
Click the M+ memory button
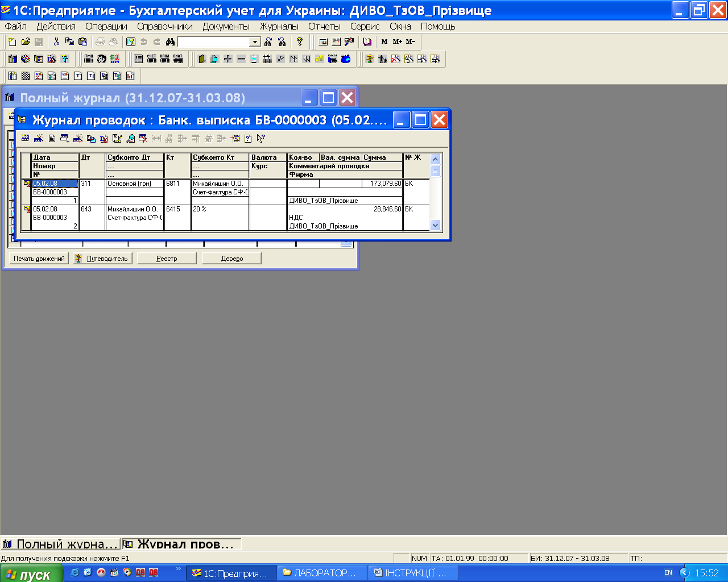[398, 42]
